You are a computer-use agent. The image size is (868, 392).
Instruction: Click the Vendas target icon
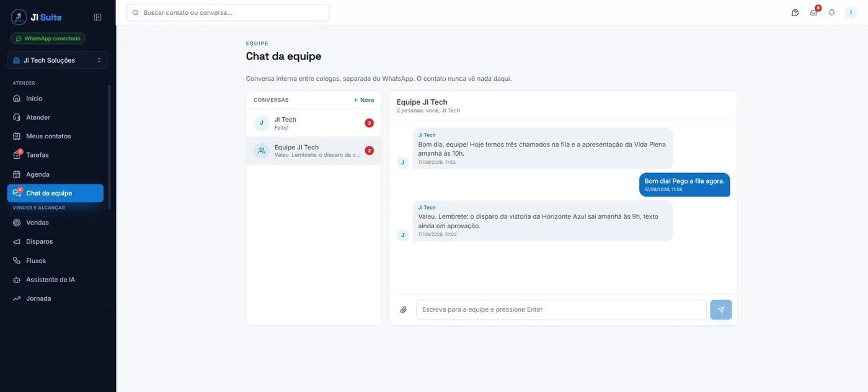(x=17, y=223)
